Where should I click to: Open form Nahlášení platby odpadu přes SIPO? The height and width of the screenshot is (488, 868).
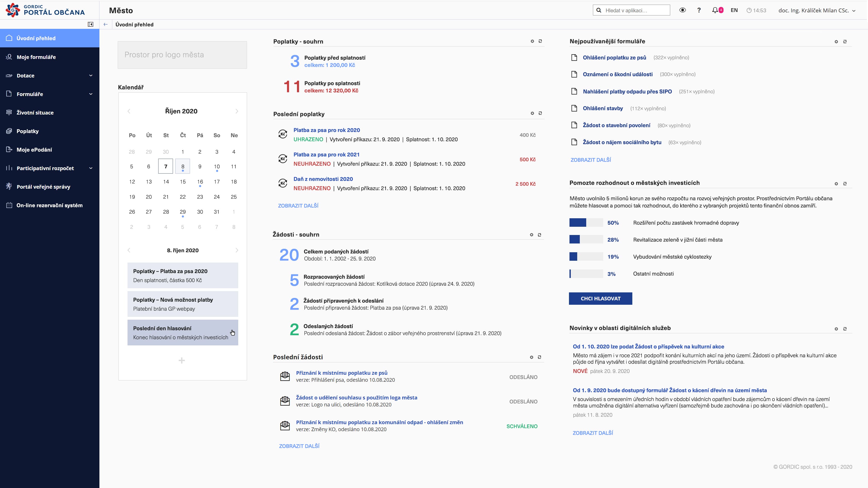[627, 92]
